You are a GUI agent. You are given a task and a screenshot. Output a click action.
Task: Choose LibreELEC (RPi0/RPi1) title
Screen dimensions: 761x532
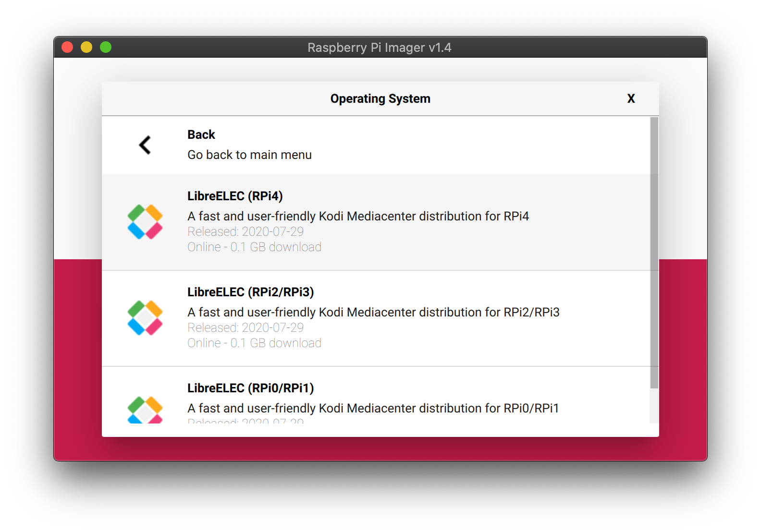coord(250,388)
